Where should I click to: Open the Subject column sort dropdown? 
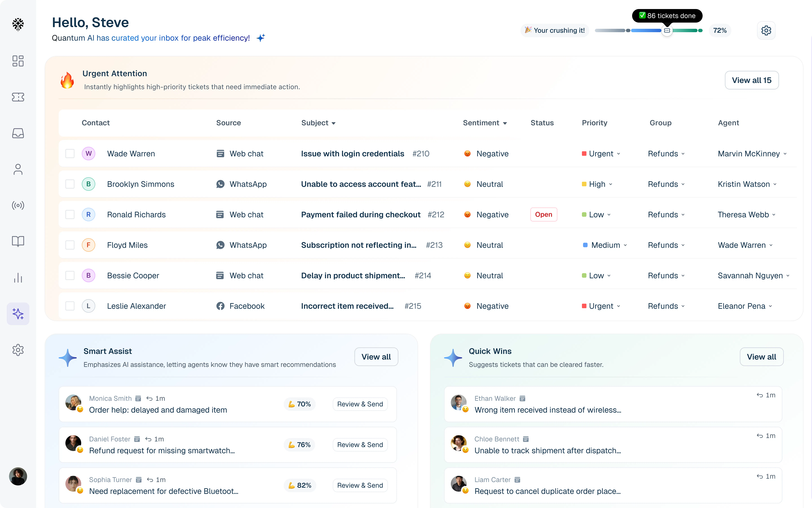click(334, 123)
